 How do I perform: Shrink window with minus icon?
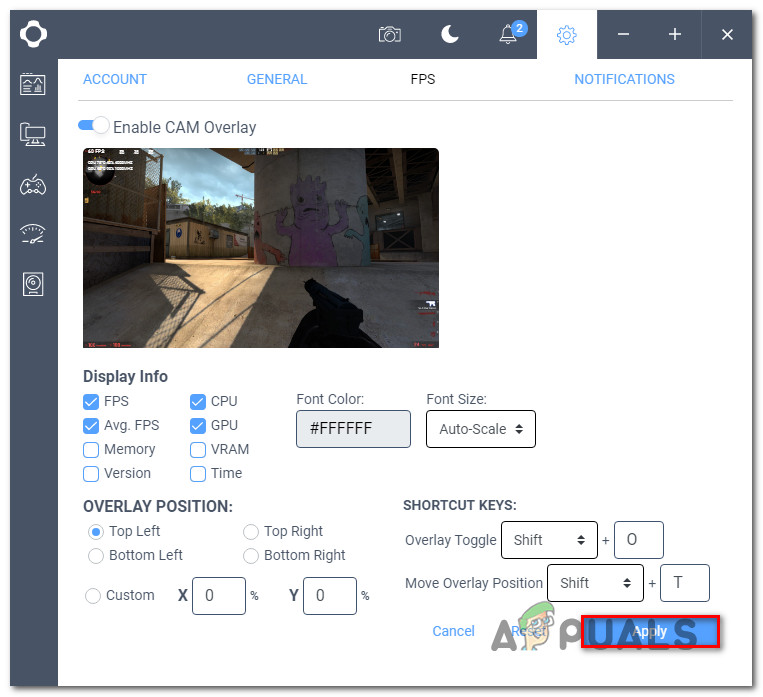[623, 34]
